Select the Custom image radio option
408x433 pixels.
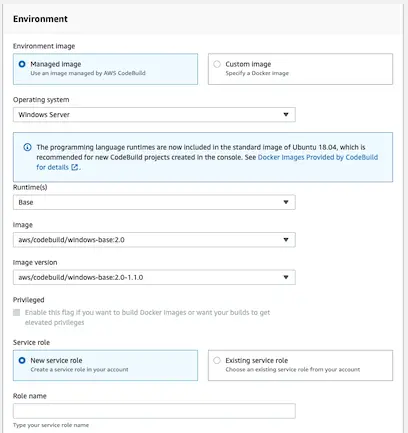tap(217, 64)
